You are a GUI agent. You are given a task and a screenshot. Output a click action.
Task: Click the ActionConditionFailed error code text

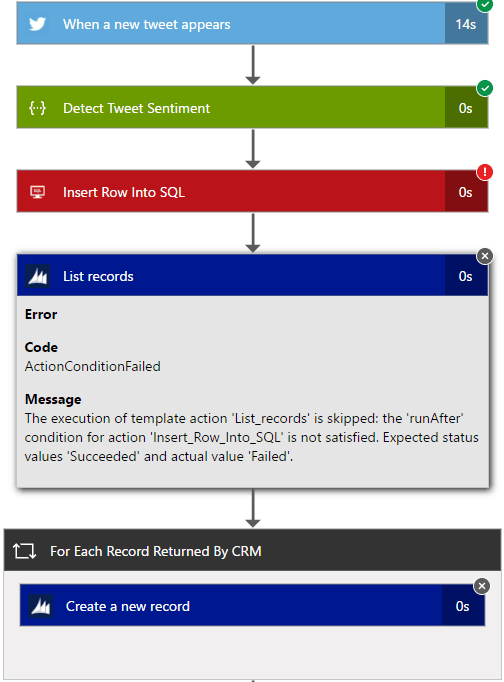pyautogui.click(x=93, y=366)
